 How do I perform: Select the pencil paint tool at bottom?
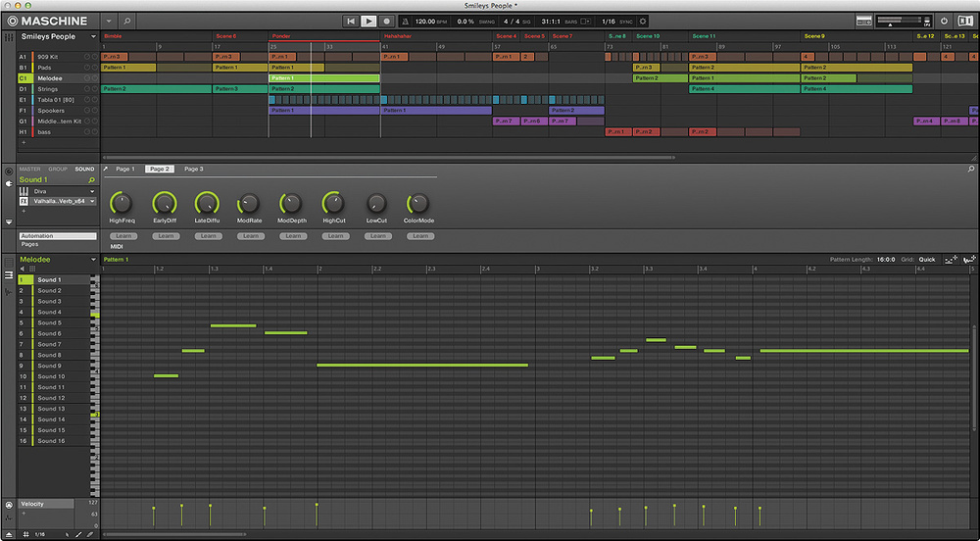78,535
